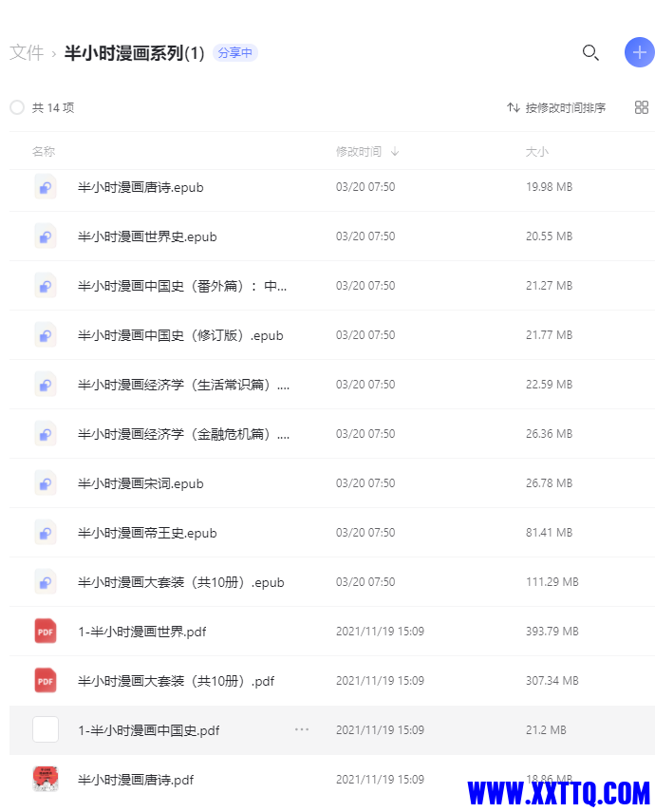The image size is (655, 812).
Task: Open the search magnifier icon
Action: tap(590, 52)
